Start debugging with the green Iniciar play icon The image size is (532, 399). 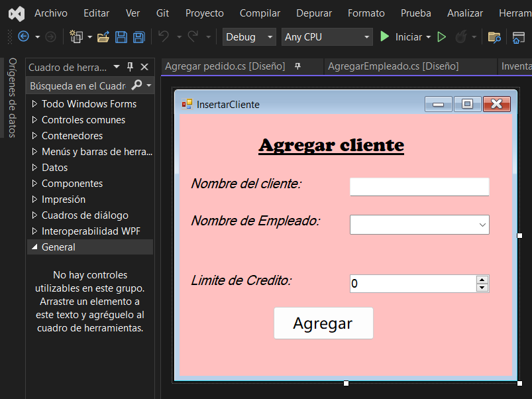[x=384, y=36]
